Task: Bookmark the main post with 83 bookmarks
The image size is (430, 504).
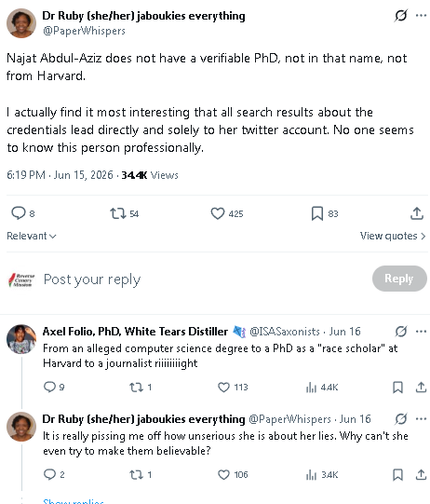Action: tap(324, 213)
